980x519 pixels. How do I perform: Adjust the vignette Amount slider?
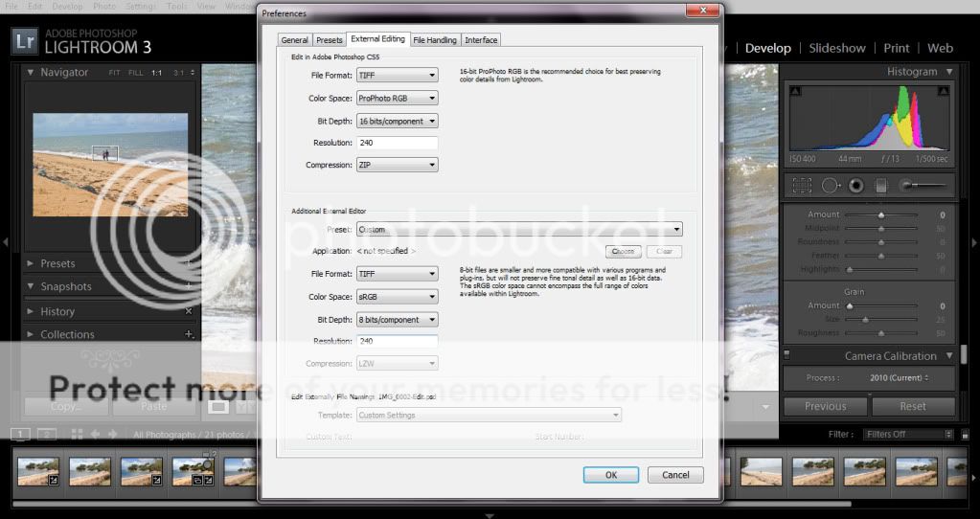tap(881, 214)
